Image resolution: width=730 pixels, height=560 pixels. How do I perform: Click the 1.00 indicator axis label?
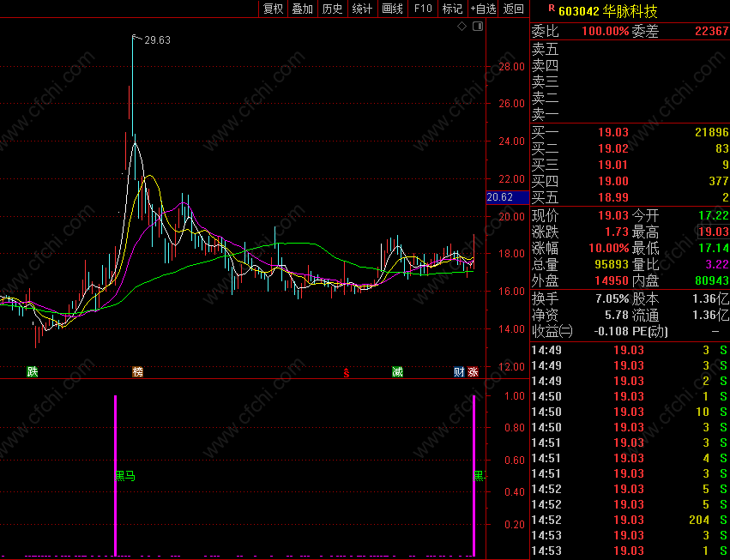[515, 395]
